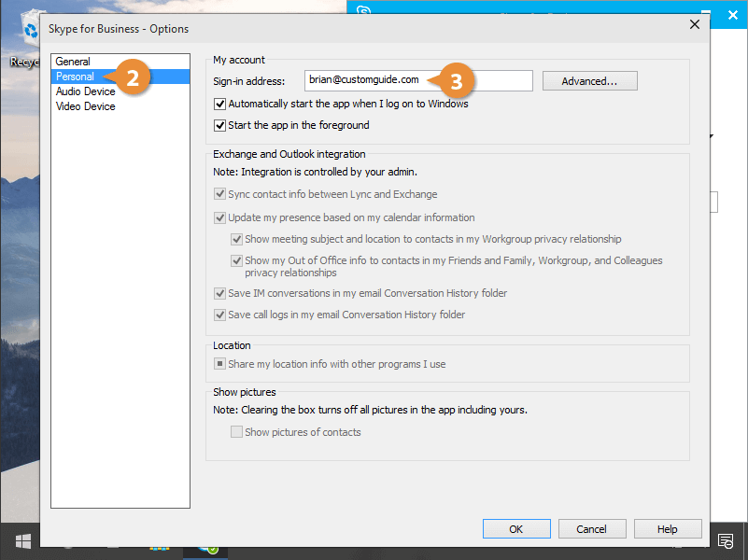Uncheck Start the app in the foreground
This screenshot has height=560, width=748.
point(220,126)
